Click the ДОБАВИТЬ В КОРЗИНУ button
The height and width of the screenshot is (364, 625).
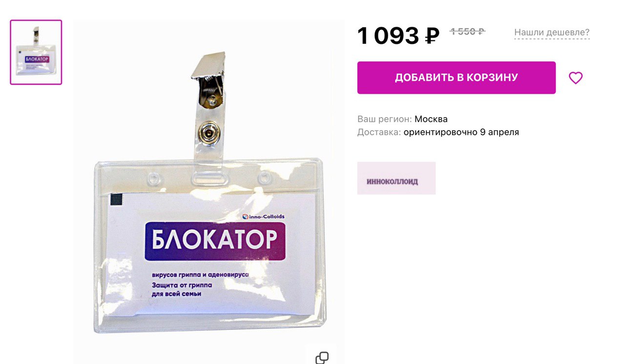(x=456, y=78)
